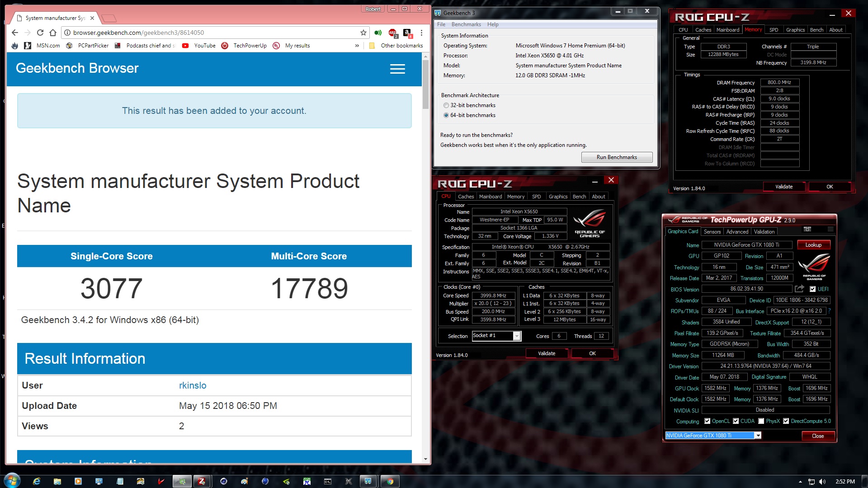Toggle CUDA checkbox in GPU-Z
868x488 pixels.
[736, 421]
